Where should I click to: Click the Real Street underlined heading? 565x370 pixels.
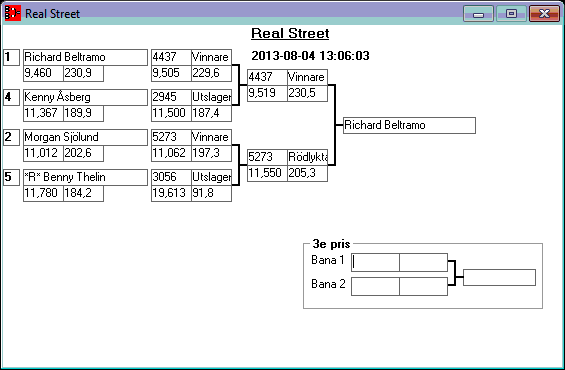click(290, 34)
